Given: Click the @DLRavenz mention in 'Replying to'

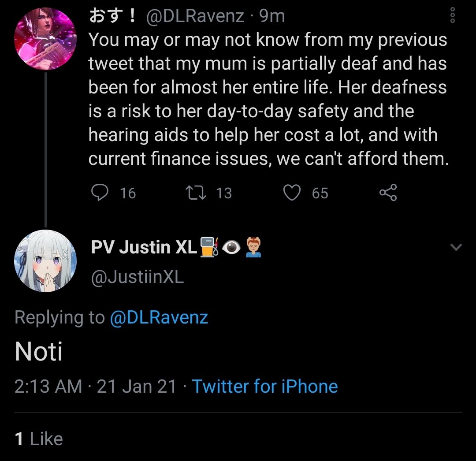Looking at the screenshot, I should [x=159, y=317].
